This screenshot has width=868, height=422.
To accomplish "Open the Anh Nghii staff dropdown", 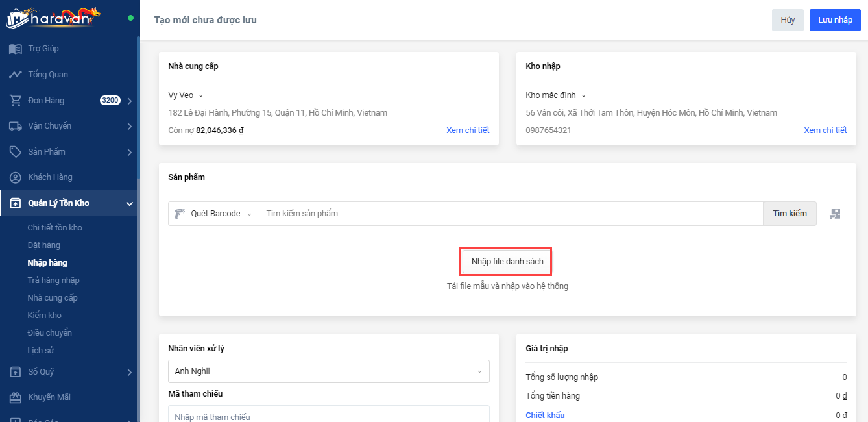I will [328, 371].
